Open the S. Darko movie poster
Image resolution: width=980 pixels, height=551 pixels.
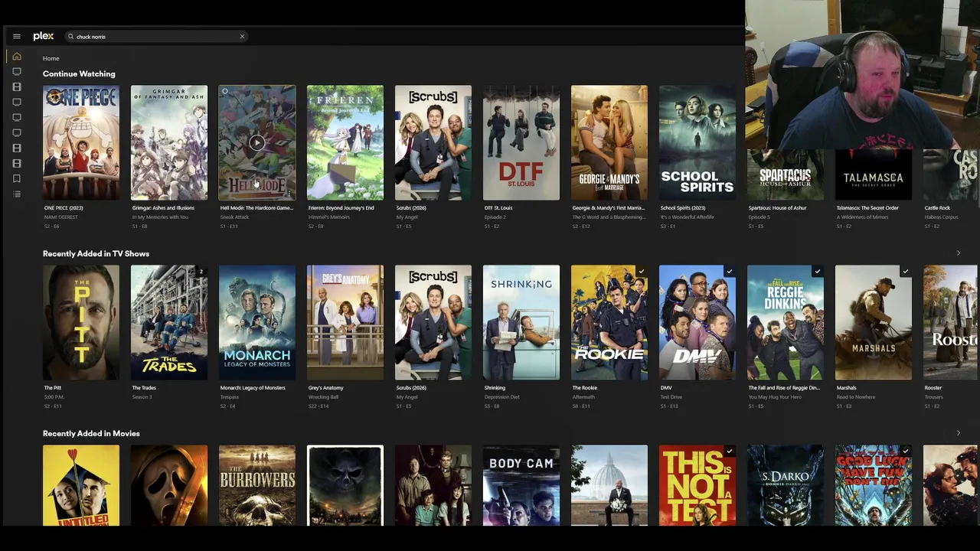(786, 485)
